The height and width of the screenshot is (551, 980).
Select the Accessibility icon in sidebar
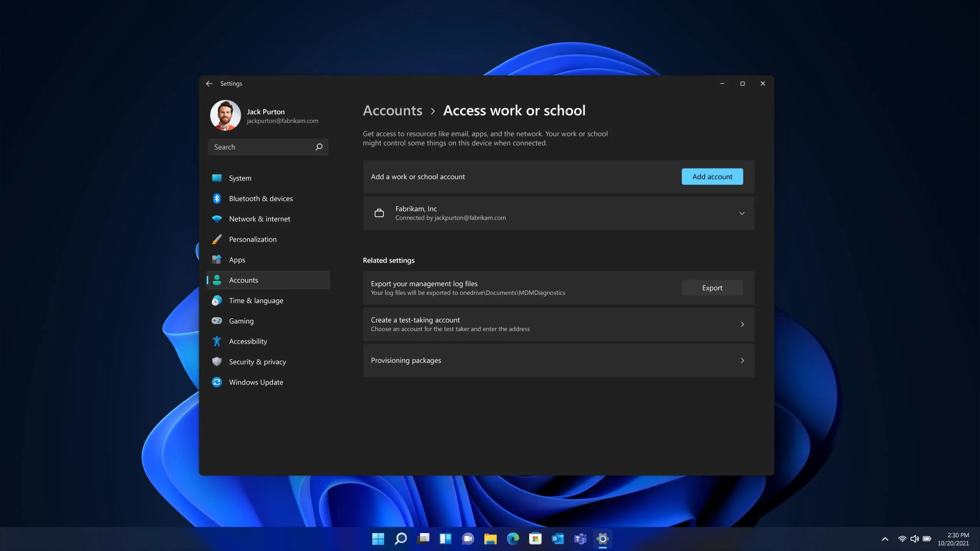tap(217, 341)
